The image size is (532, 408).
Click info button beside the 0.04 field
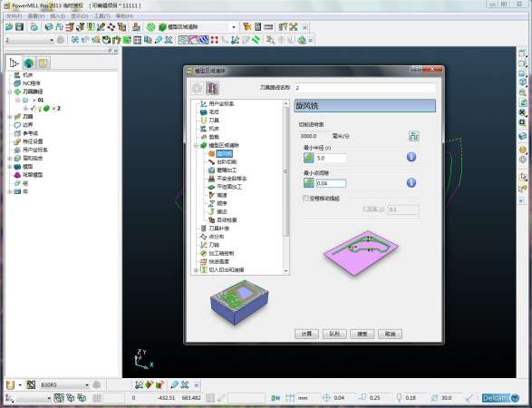click(411, 182)
